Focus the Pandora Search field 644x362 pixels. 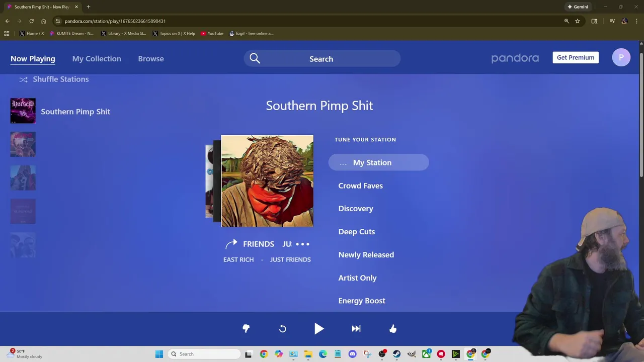coord(322,59)
